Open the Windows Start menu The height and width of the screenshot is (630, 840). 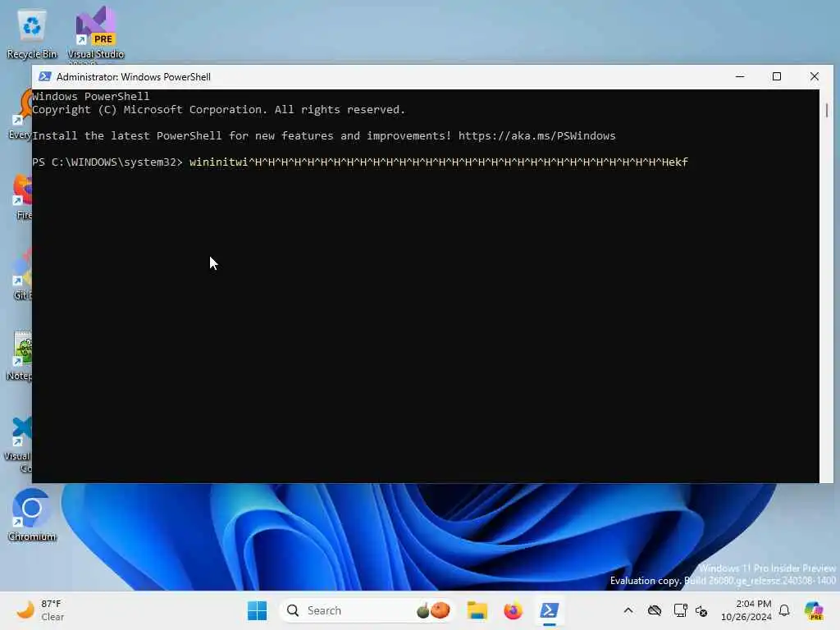257,610
